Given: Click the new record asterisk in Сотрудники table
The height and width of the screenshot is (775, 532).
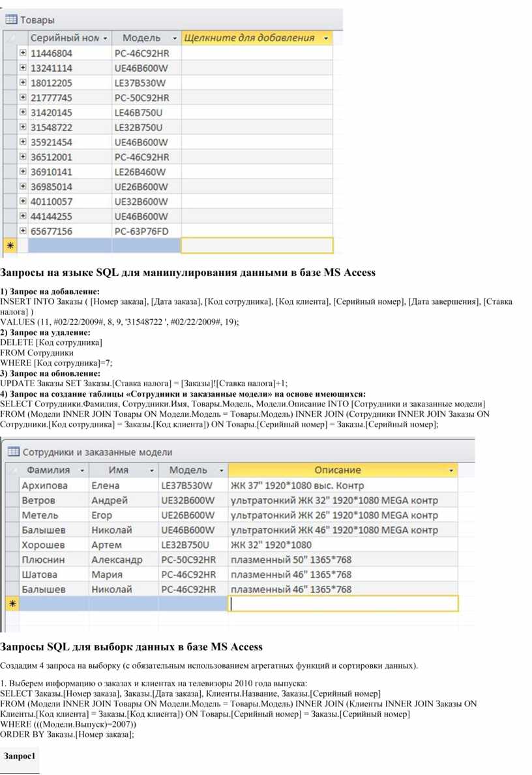Looking at the screenshot, I should tap(12, 603).
